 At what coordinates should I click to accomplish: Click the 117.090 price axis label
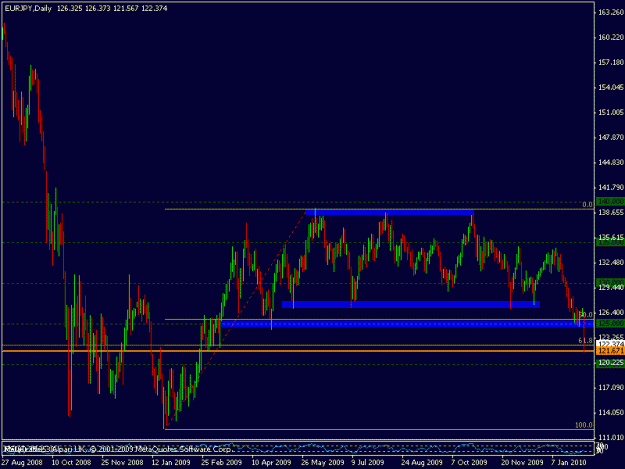click(x=611, y=387)
